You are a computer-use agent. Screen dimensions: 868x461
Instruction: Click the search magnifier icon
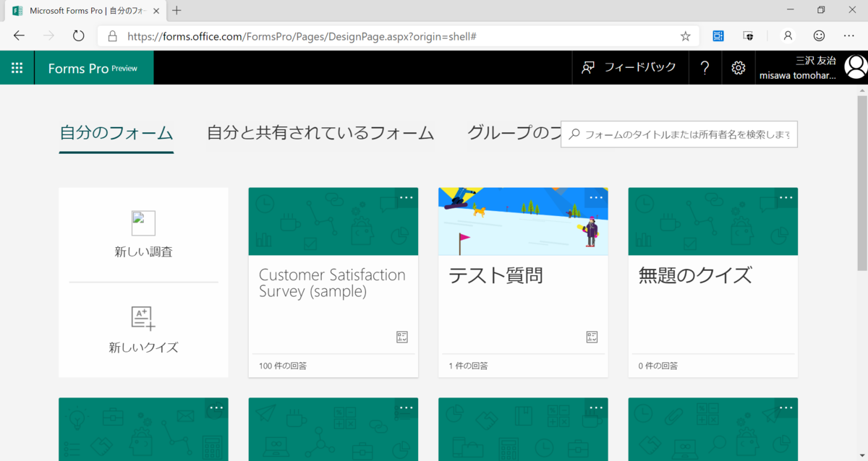point(574,134)
